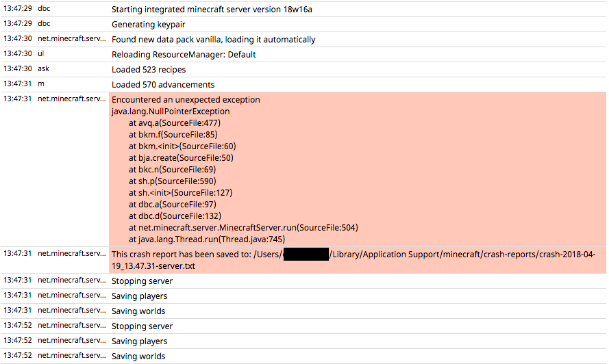Click the MinecraftServer.run(SourceFile:504) stack frame
The image size is (609, 364).
click(x=243, y=228)
